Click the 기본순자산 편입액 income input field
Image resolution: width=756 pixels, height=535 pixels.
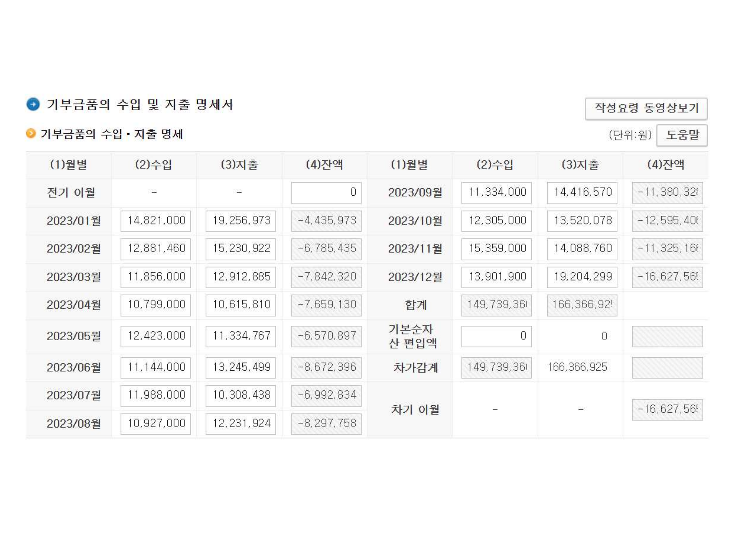496,336
